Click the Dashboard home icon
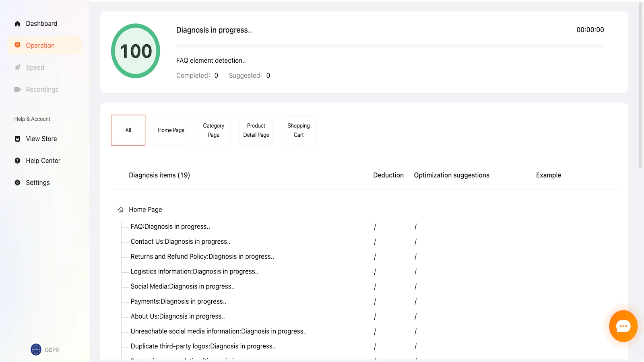This screenshot has width=644, height=362. pos(17,24)
